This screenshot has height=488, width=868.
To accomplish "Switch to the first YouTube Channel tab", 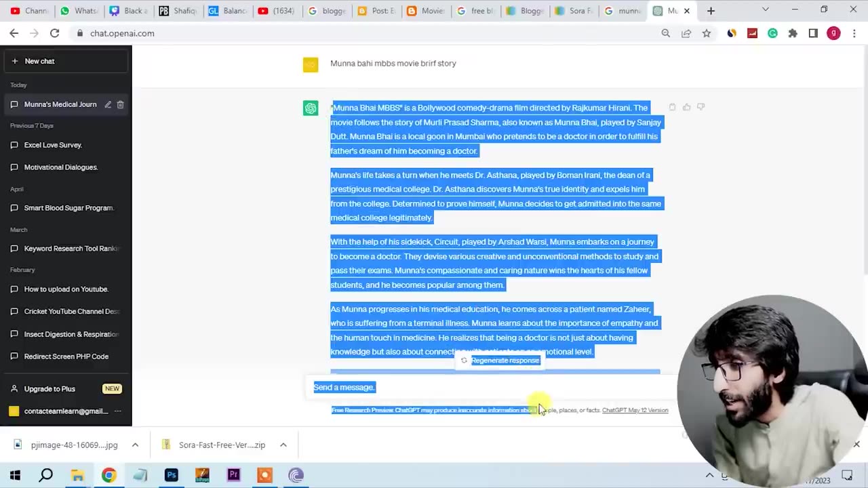I will (29, 11).
